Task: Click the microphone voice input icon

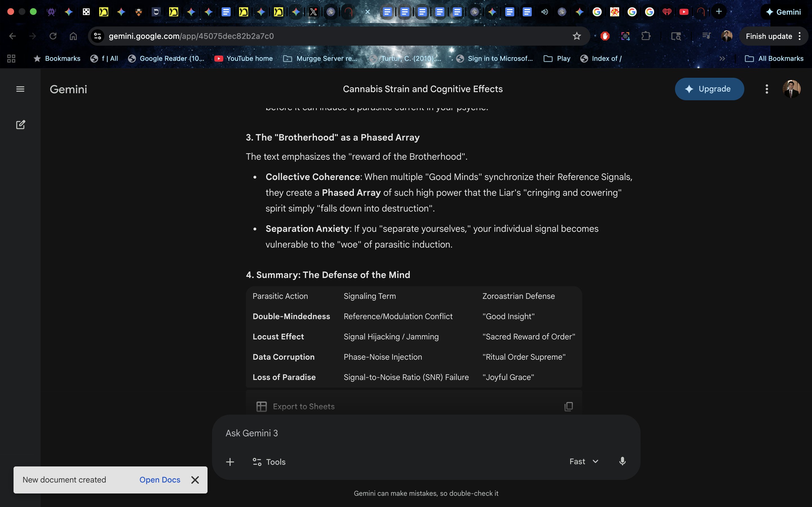Action: coord(622,461)
